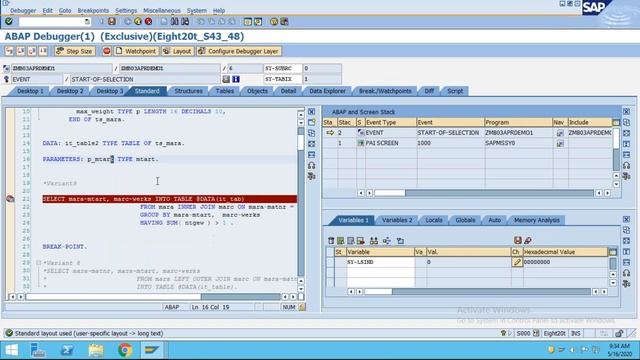Switch to the Locals tab
Viewport: 640px width, 360px height.
point(433,220)
